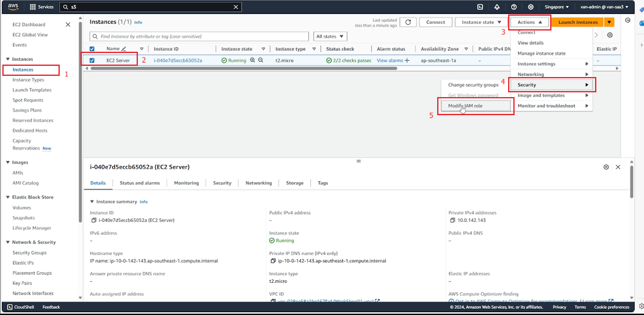Image resolution: width=644 pixels, height=315 pixels.
Task: Collapse the Instances section in sidebar
Action: [x=8, y=59]
